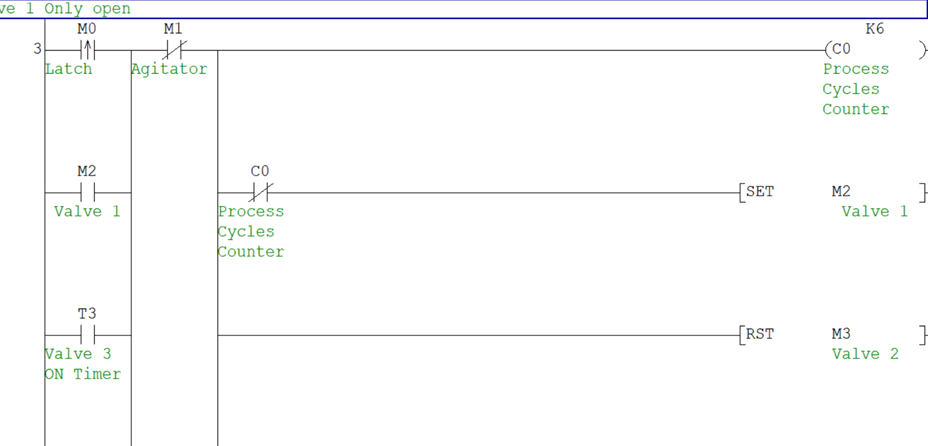
Task: Click M3 operand of the RST instruction
Action: click(842, 334)
